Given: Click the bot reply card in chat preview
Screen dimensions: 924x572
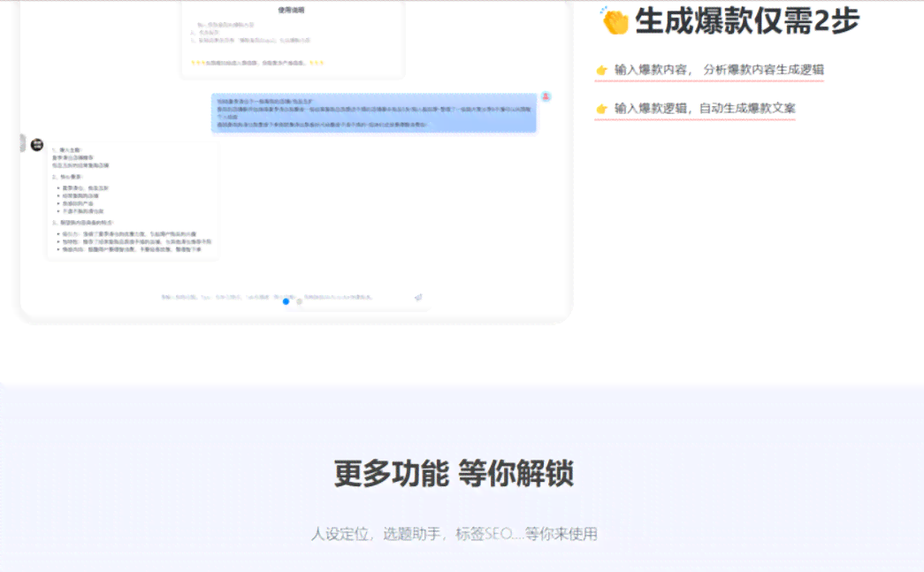Looking at the screenshot, I should click(x=133, y=200).
